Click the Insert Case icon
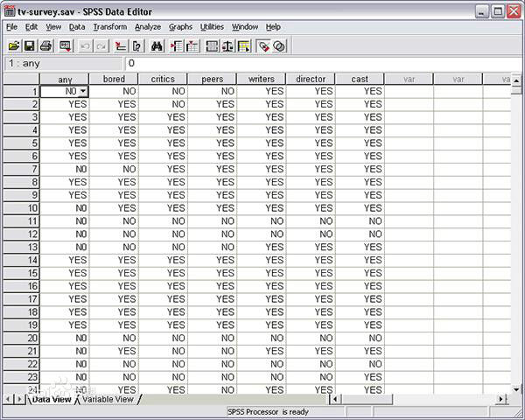 coord(177,45)
